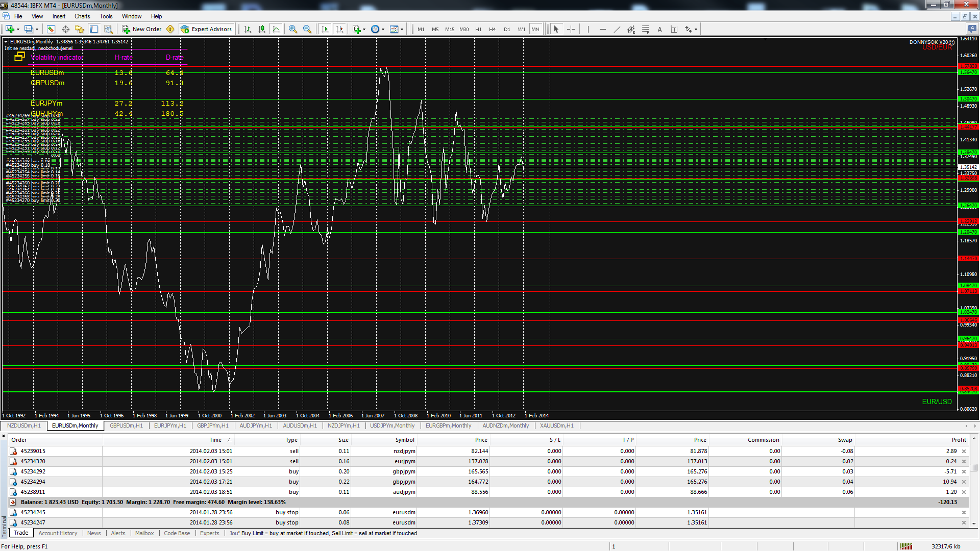Open Account History tab
Viewport: 980px width, 551px height.
(x=58, y=533)
